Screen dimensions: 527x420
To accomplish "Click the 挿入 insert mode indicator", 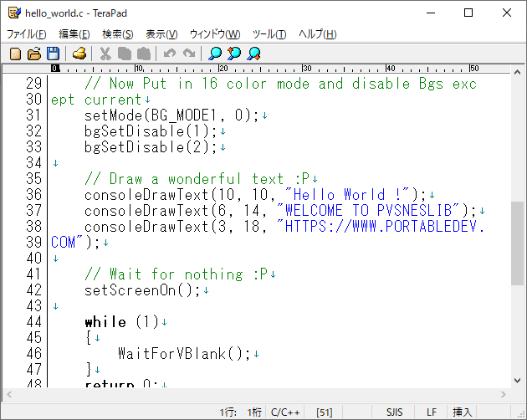I will tap(462, 412).
